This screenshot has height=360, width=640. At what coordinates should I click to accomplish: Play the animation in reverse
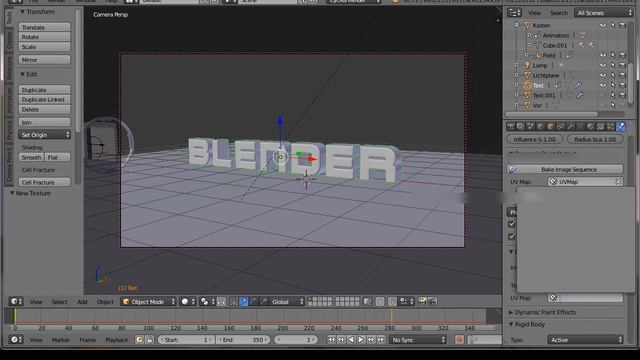point(351,340)
